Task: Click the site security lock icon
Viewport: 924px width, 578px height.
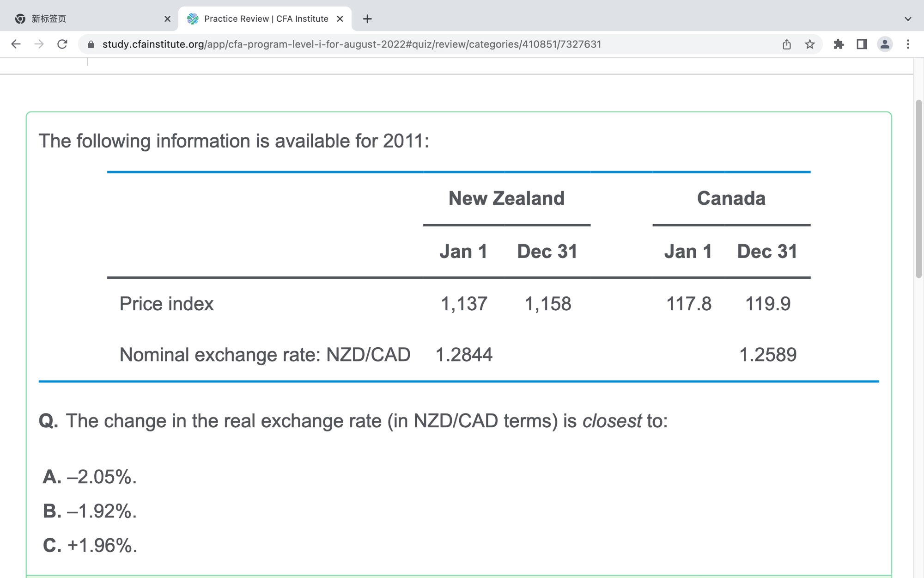Action: click(x=91, y=44)
